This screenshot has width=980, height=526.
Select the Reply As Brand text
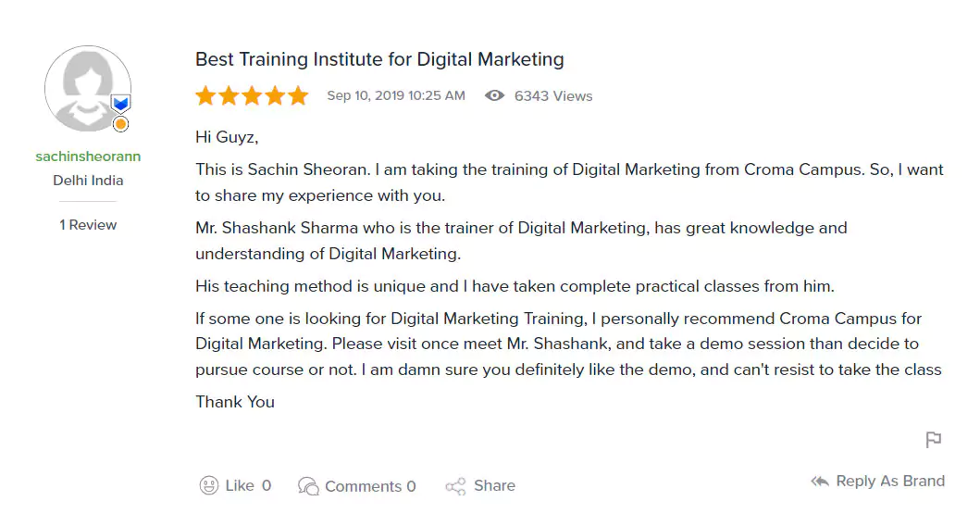click(889, 482)
